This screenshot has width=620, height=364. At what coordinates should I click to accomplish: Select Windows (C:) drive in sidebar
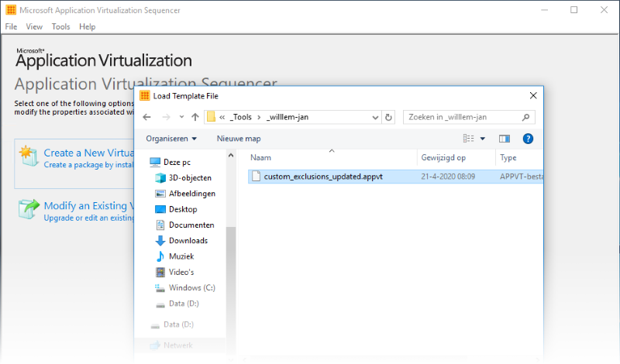coord(191,287)
